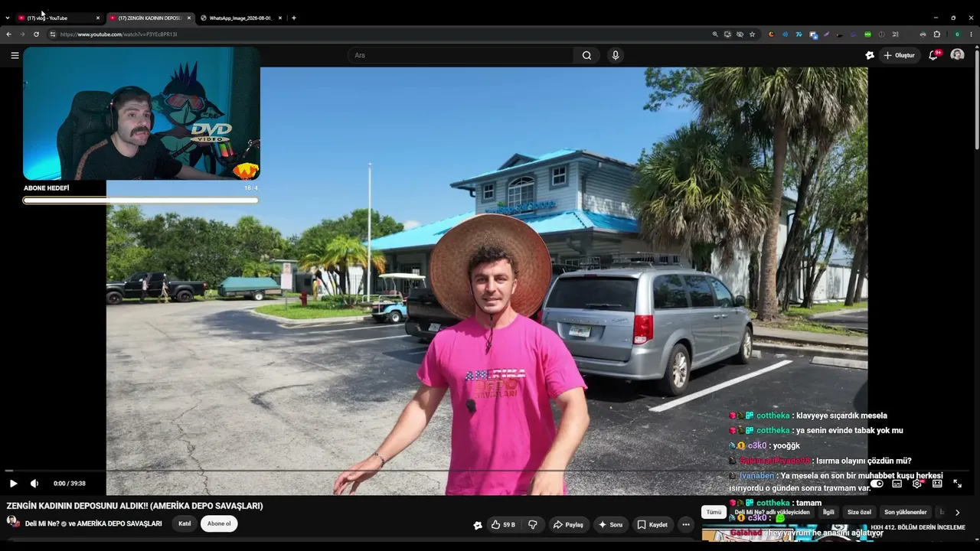Select the Son yüklenenler filter chip

click(x=906, y=512)
